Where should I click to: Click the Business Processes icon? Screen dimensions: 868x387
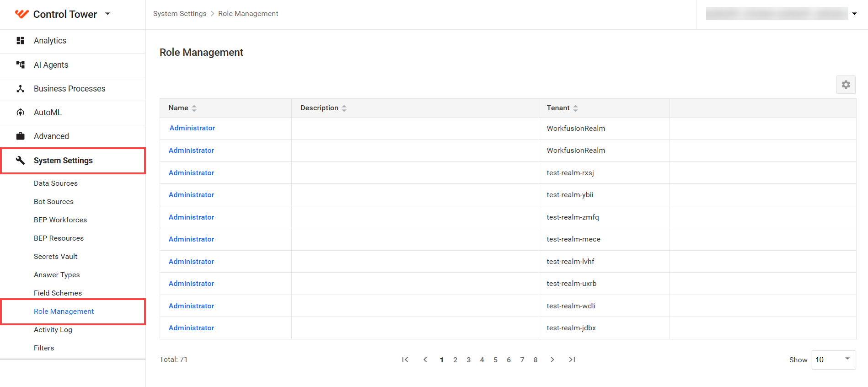tap(20, 89)
